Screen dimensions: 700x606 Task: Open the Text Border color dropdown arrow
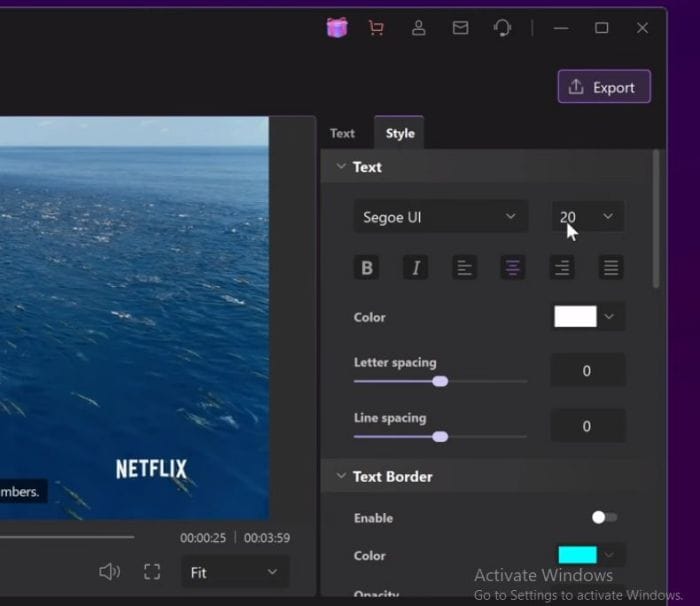609,555
